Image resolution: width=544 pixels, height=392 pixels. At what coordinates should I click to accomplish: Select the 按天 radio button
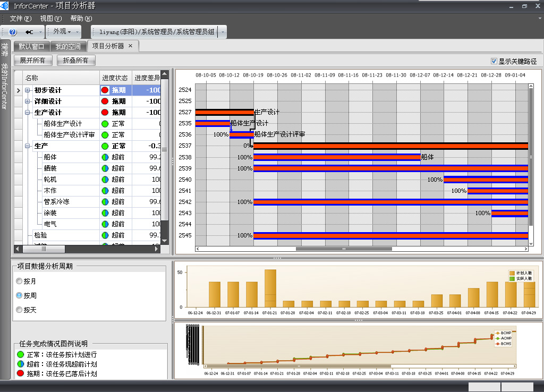(x=19, y=310)
